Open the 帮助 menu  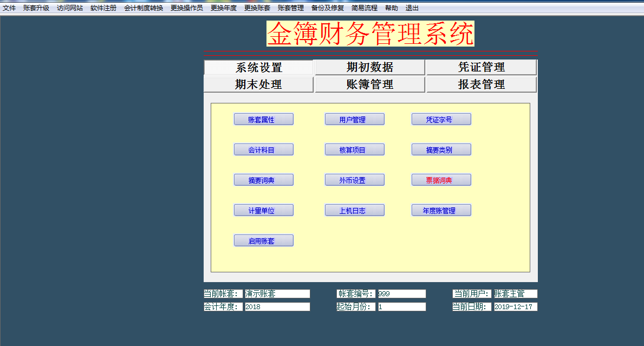(x=392, y=8)
